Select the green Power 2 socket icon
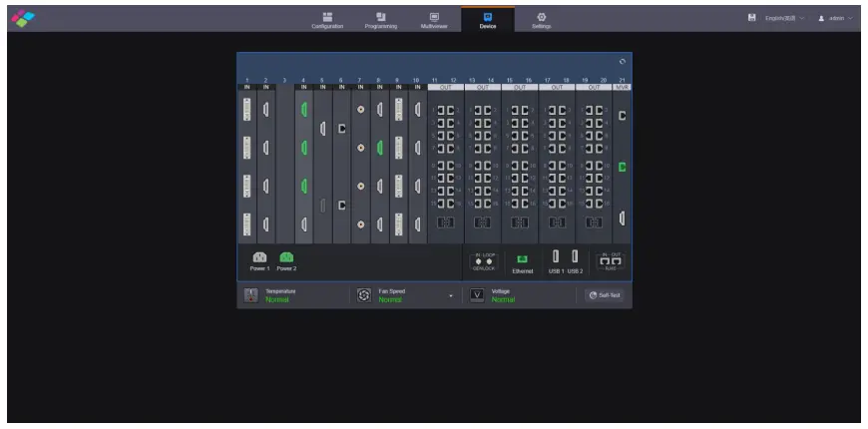The width and height of the screenshot is (868, 429). (285, 257)
